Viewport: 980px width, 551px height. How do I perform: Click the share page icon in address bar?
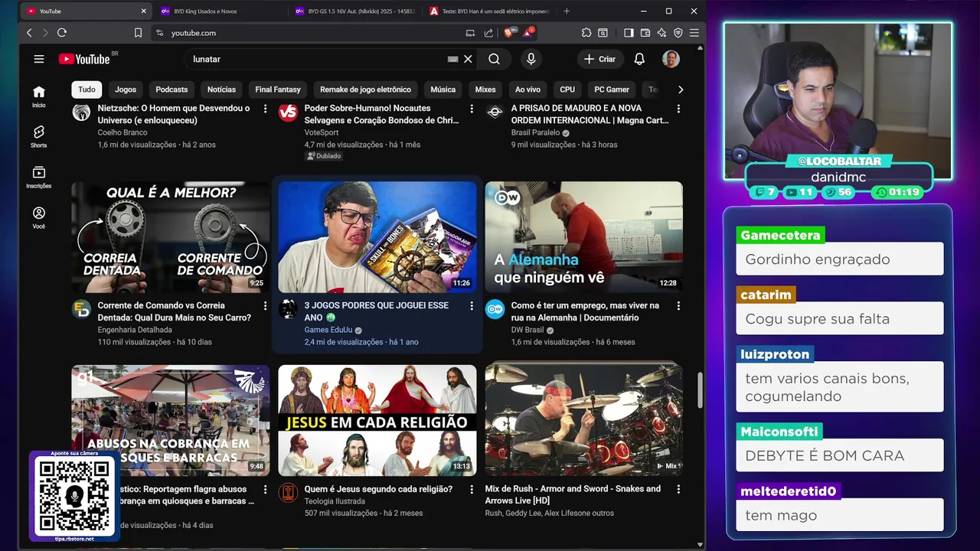(x=488, y=33)
